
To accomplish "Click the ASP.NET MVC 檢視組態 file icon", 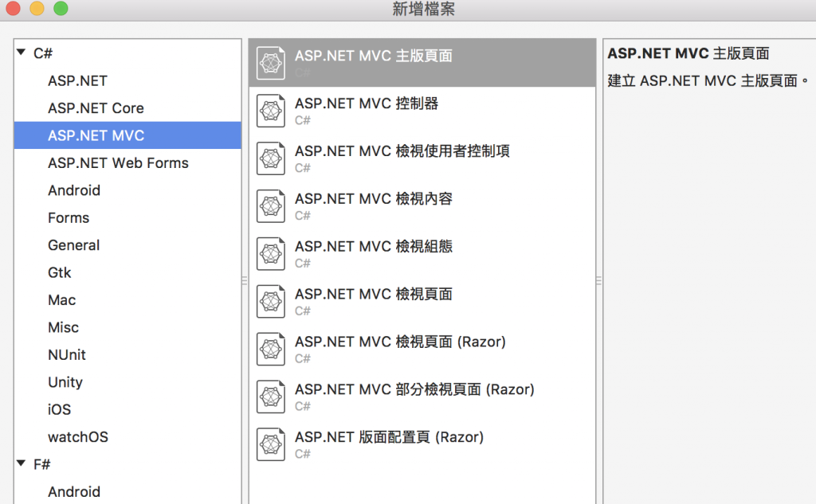I will coord(271,254).
